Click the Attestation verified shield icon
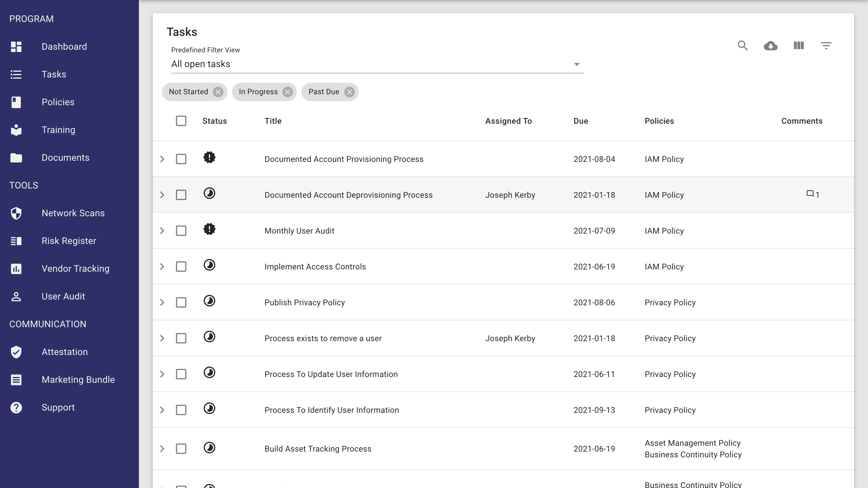868x488 pixels. (x=16, y=352)
